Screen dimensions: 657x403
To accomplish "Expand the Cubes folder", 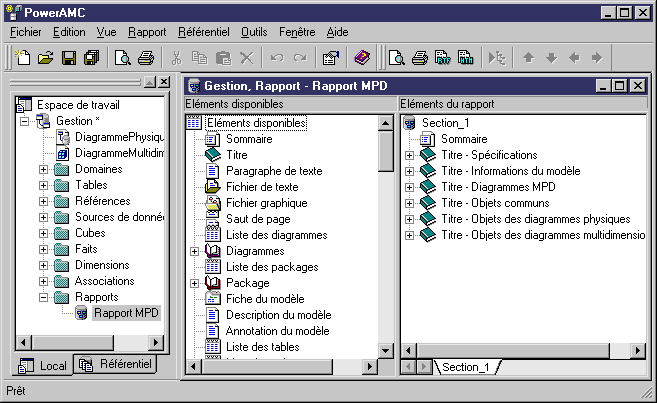I will 43,233.
